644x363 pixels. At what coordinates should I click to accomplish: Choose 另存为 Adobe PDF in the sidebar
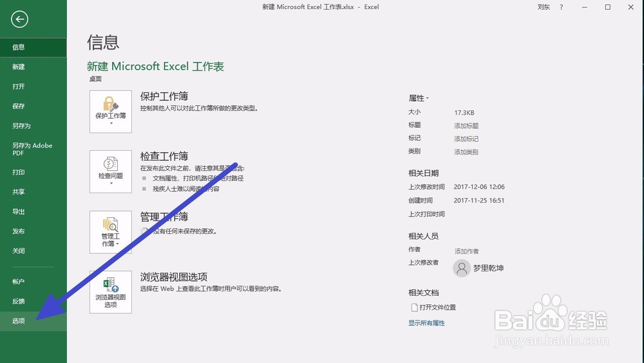coord(33,149)
